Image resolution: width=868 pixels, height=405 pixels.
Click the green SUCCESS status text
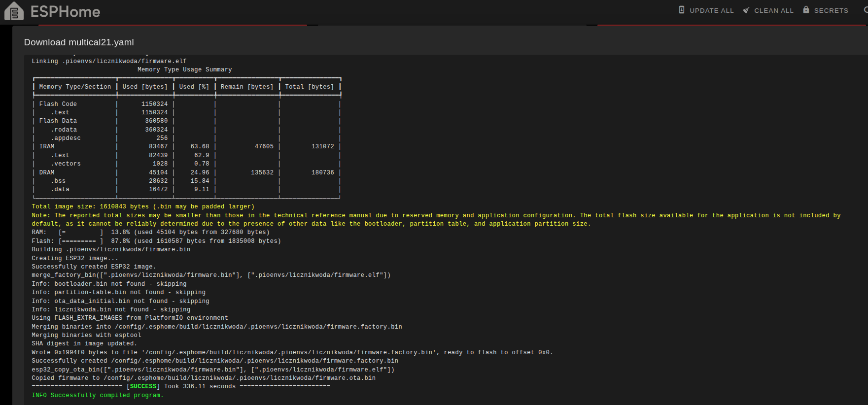click(x=143, y=386)
